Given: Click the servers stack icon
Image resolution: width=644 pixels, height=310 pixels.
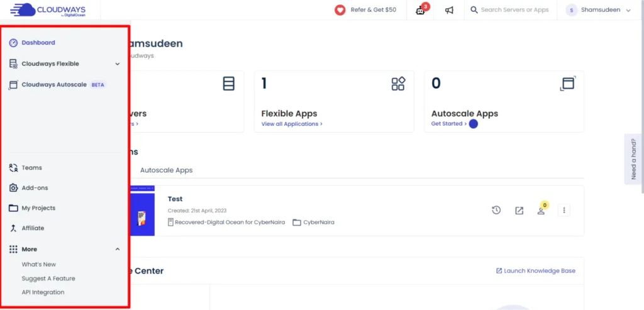Looking at the screenshot, I should tap(229, 84).
